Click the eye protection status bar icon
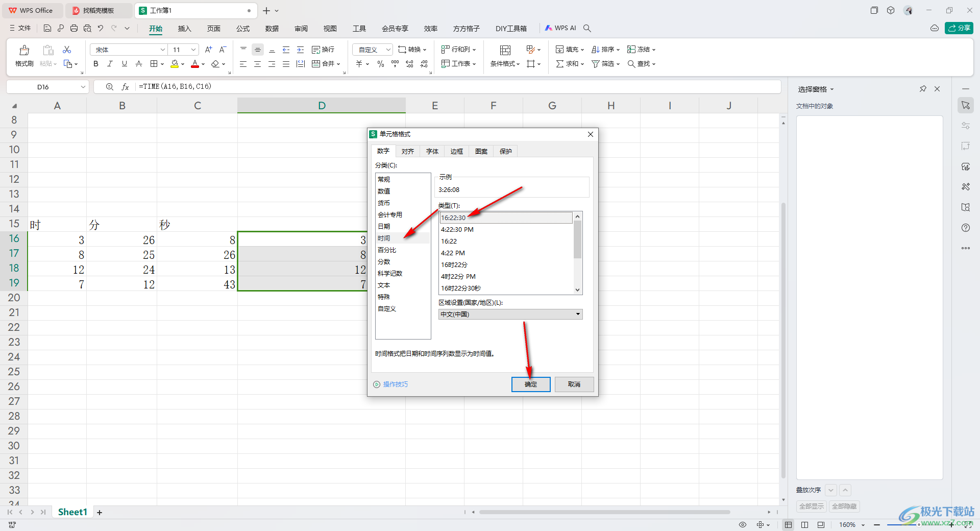This screenshot has width=980, height=531. click(x=743, y=525)
